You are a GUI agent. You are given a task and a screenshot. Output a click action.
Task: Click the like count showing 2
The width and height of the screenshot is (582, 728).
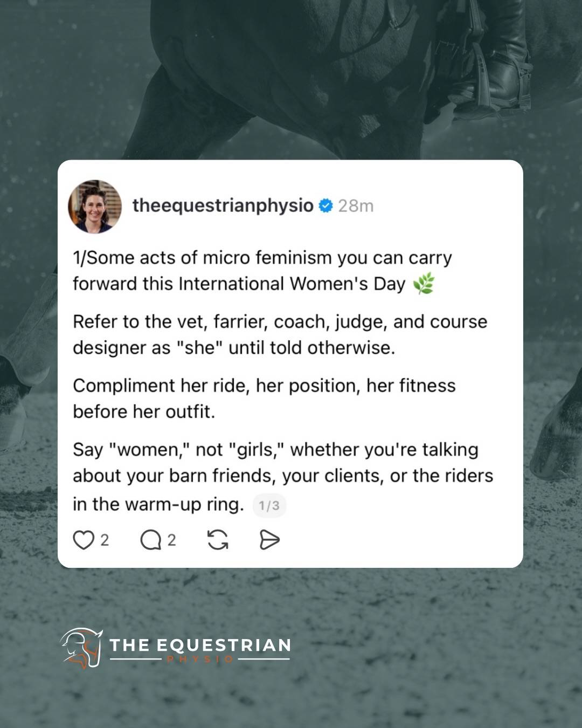tap(106, 540)
